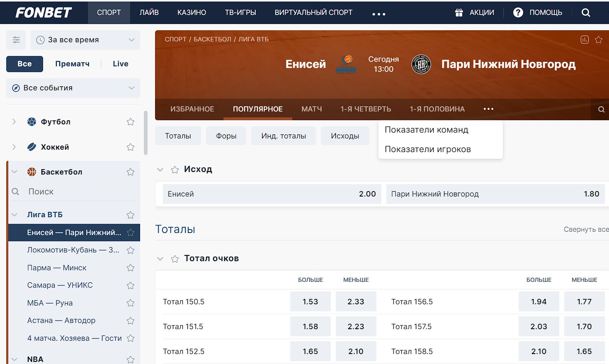Click the Пари Нижний Новгород team logo
The height and width of the screenshot is (364, 609).
tap(421, 64)
